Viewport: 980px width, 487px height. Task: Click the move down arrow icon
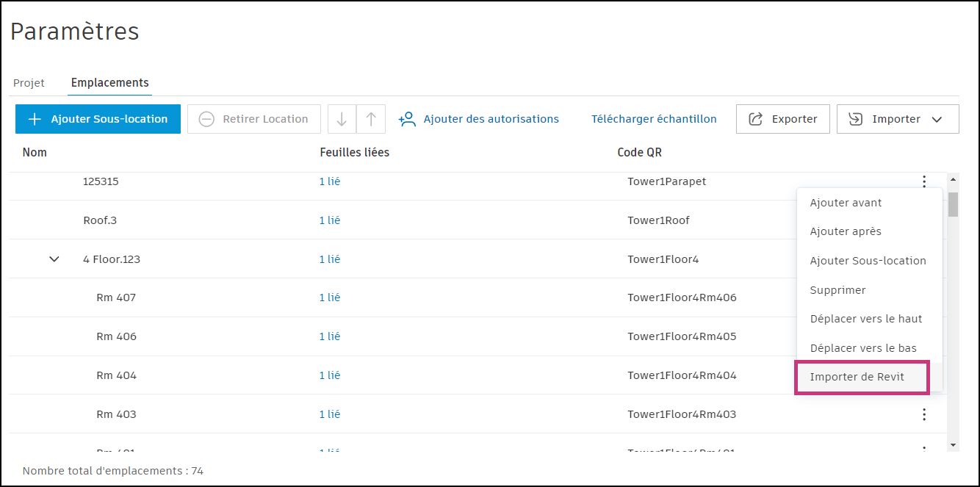click(342, 119)
